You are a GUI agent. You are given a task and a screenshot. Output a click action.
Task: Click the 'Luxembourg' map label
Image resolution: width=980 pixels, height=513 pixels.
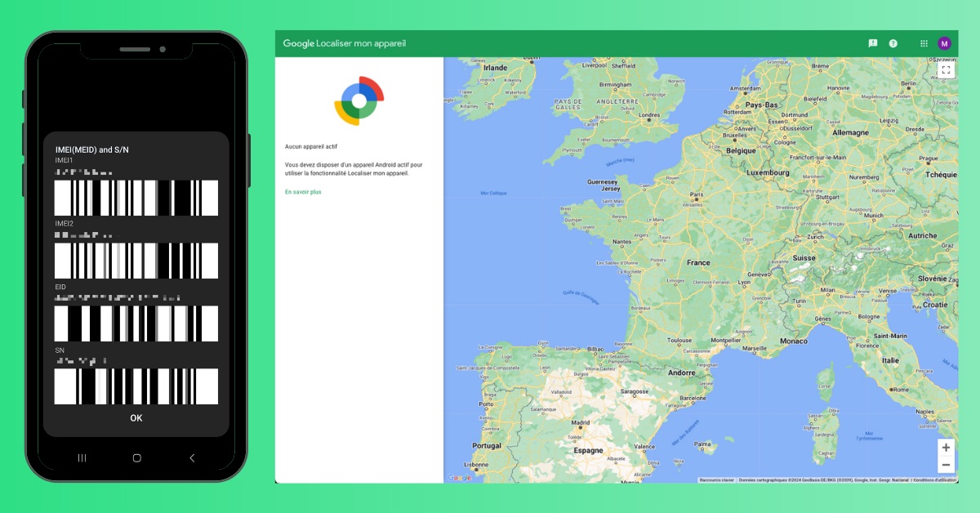(x=766, y=173)
